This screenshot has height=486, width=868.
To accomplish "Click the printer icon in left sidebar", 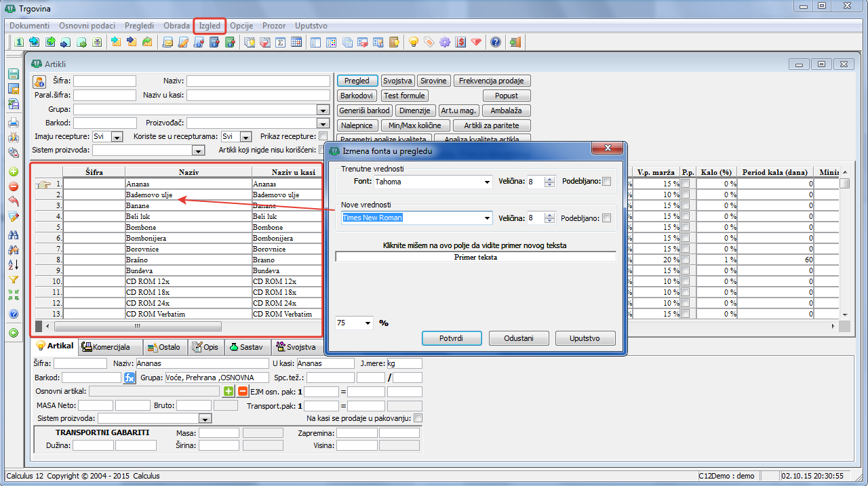I will (x=14, y=123).
